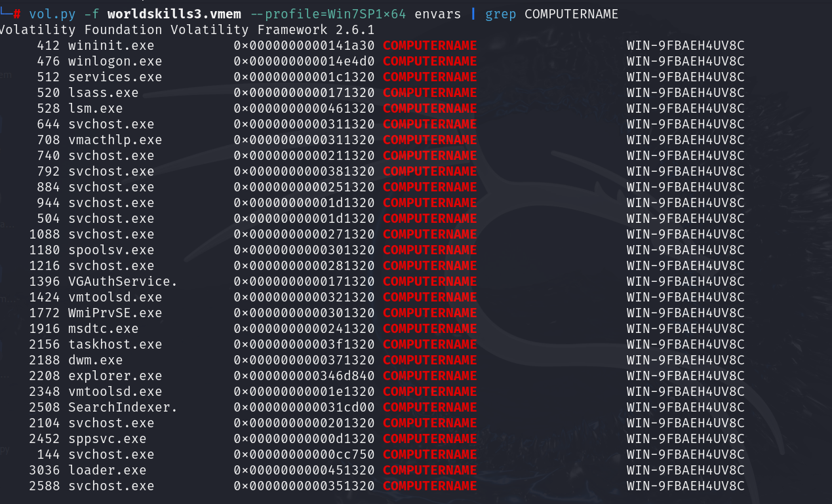The height and width of the screenshot is (504, 832).
Task: Select the winlogon.exe process name
Action: tap(115, 62)
